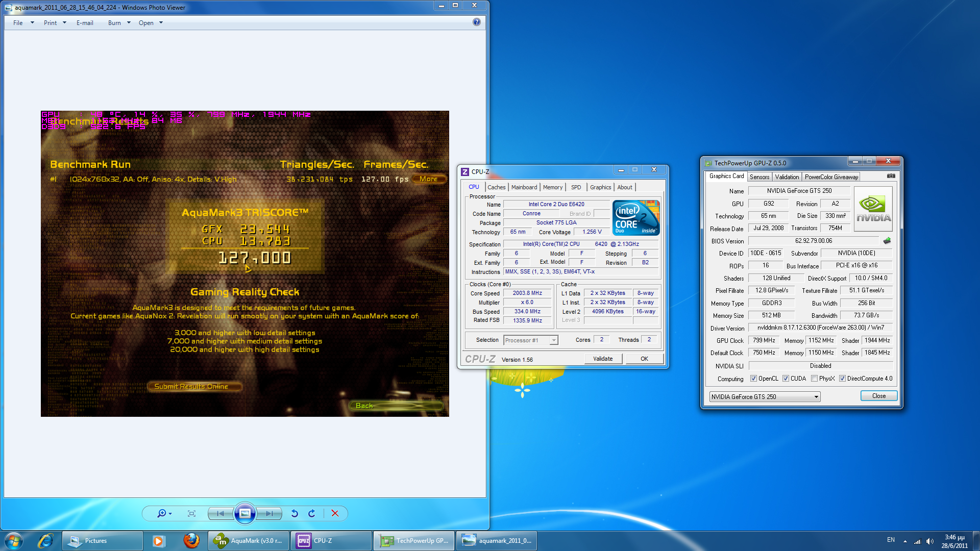Click the network tray icon
980x551 pixels.
[917, 541]
